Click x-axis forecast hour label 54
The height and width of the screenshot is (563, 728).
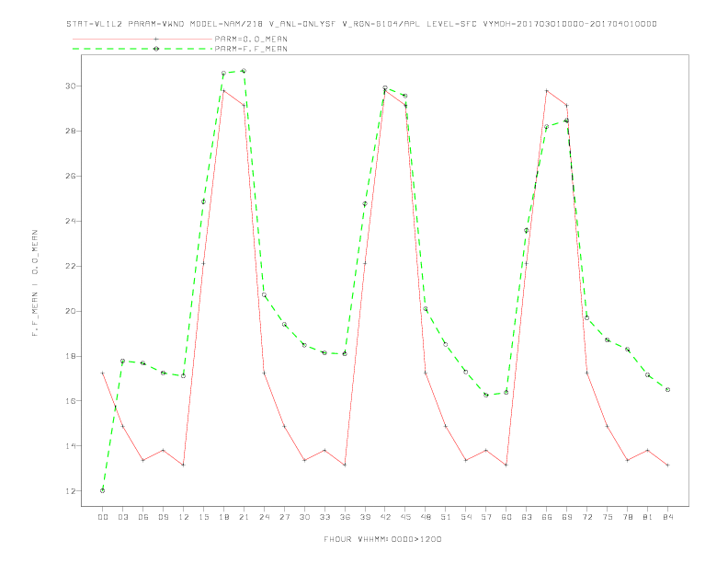pos(466,517)
